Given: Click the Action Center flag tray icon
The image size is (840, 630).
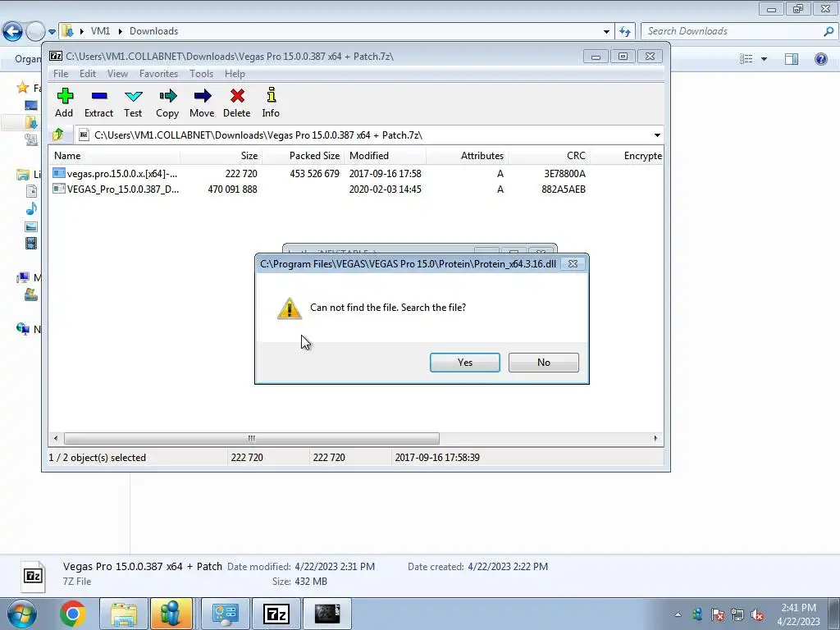Looking at the screenshot, I should pyautogui.click(x=717, y=614).
